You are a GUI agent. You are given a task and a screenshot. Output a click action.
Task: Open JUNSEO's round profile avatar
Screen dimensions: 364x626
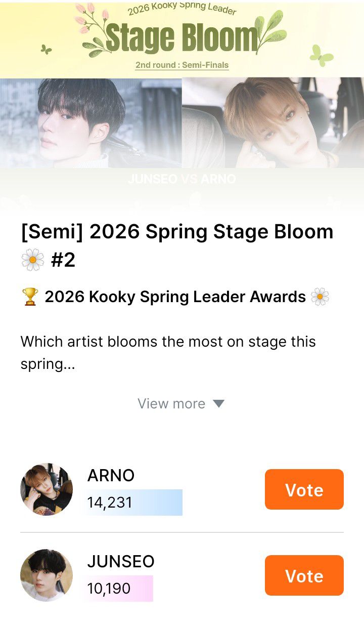coord(47,575)
